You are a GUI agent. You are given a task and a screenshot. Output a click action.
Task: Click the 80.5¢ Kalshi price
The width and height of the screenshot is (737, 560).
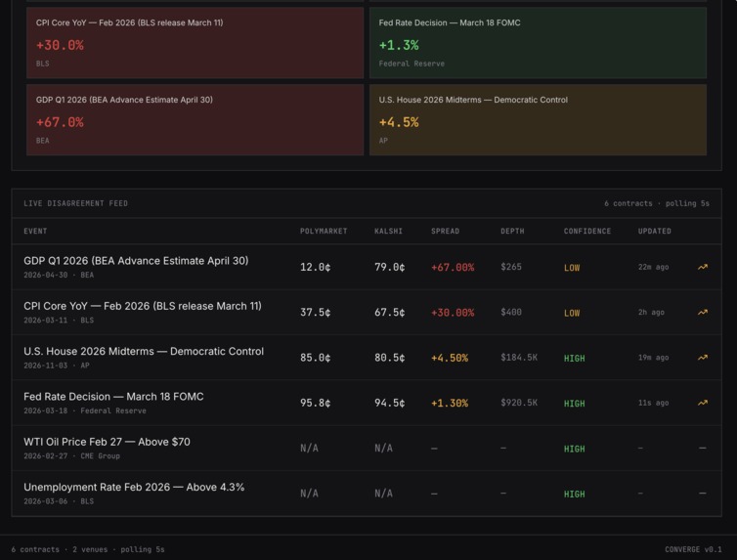390,358
